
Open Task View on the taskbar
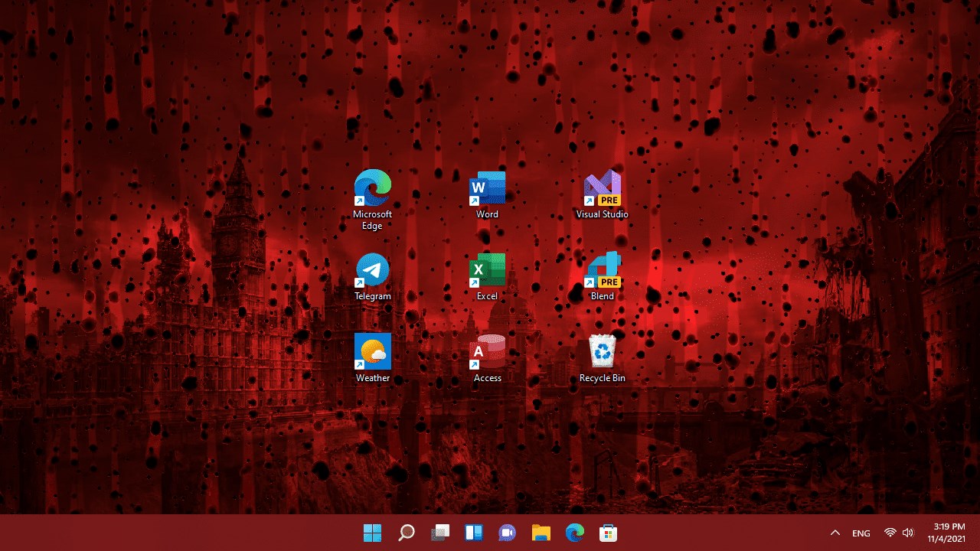point(439,533)
